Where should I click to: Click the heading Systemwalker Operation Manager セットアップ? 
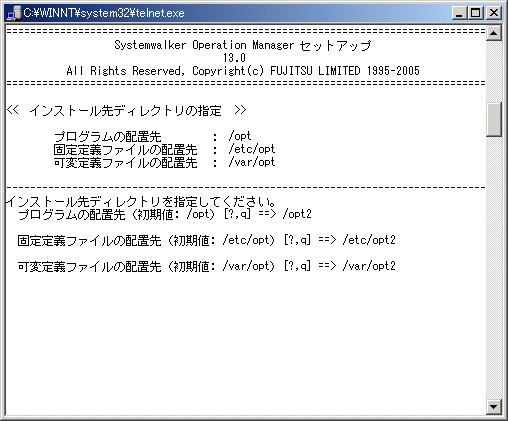click(242, 45)
